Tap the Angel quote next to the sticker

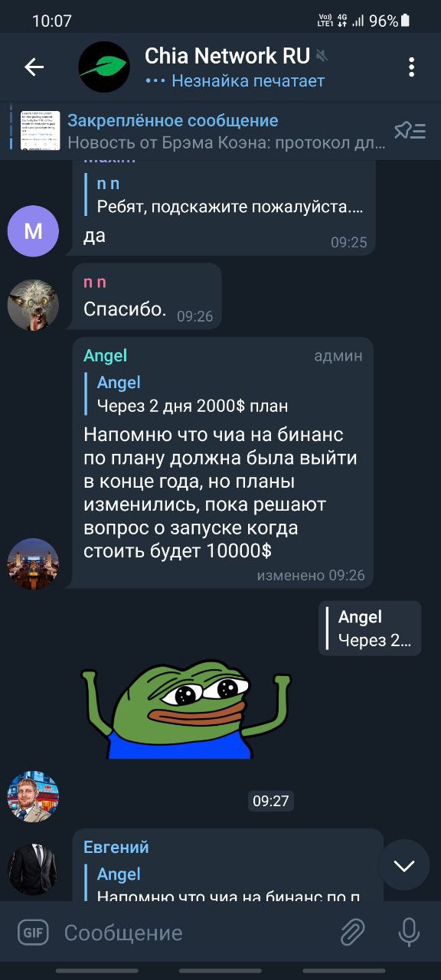click(x=370, y=629)
